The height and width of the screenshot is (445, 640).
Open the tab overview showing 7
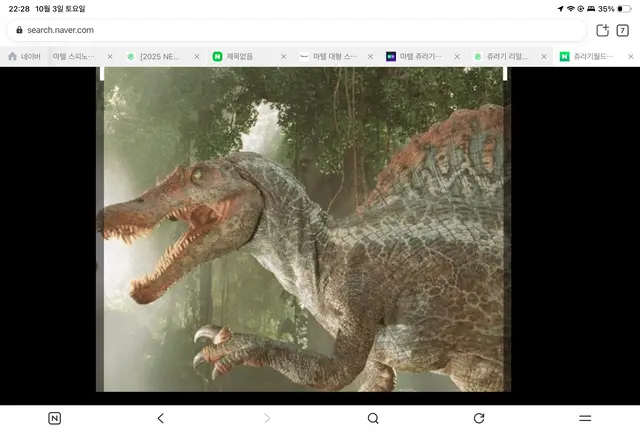622,30
